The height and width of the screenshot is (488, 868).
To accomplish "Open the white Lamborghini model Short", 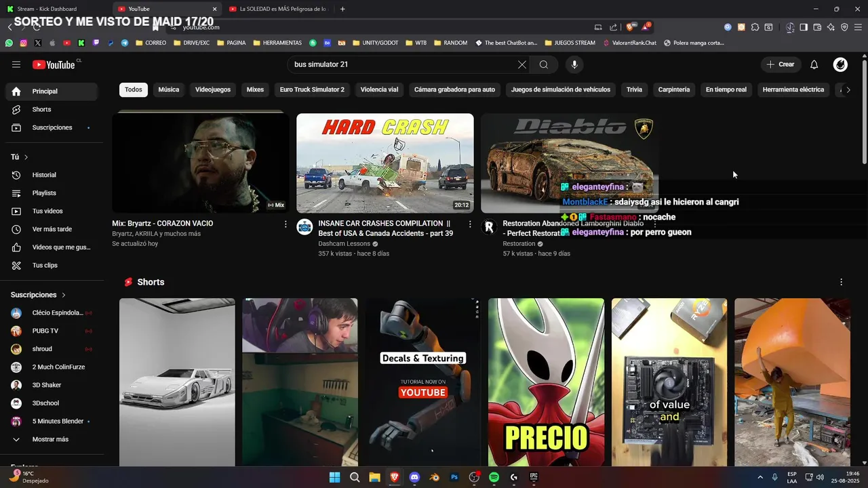I will click(x=177, y=382).
